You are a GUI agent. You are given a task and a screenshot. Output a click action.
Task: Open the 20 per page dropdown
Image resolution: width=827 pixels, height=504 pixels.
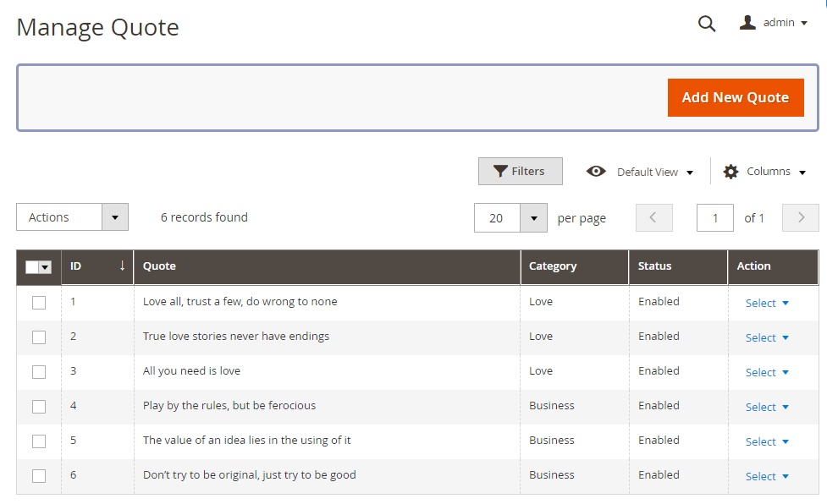(x=532, y=218)
